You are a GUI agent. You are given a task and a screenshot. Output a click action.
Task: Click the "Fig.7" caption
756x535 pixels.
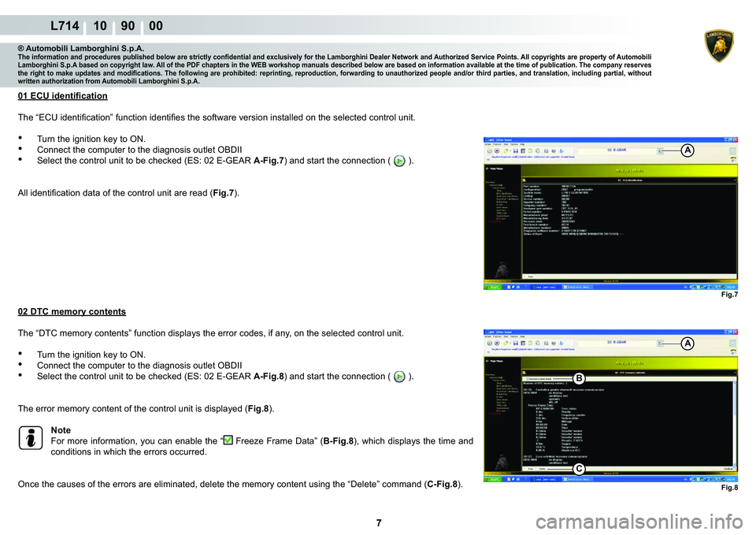729,295
